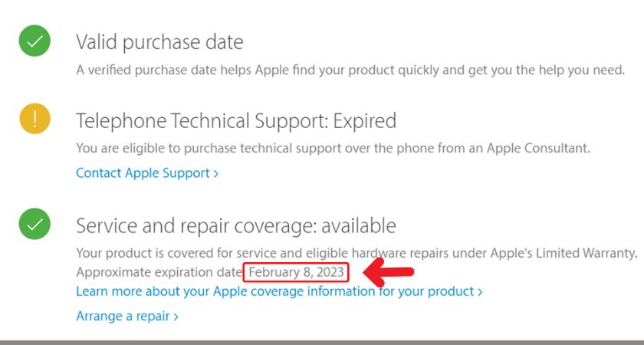Viewport: 644px width, 345px height.
Task: Click the Approximate expiration date label
Action: [x=159, y=272]
